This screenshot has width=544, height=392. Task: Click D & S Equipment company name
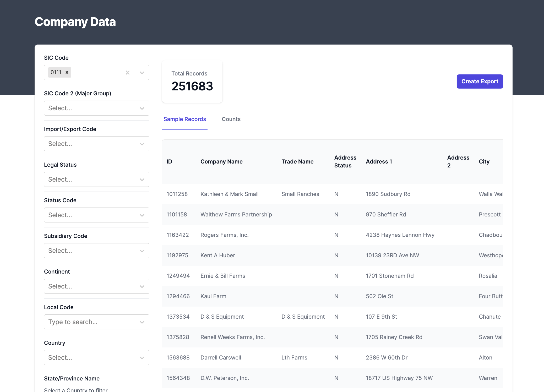click(x=222, y=317)
